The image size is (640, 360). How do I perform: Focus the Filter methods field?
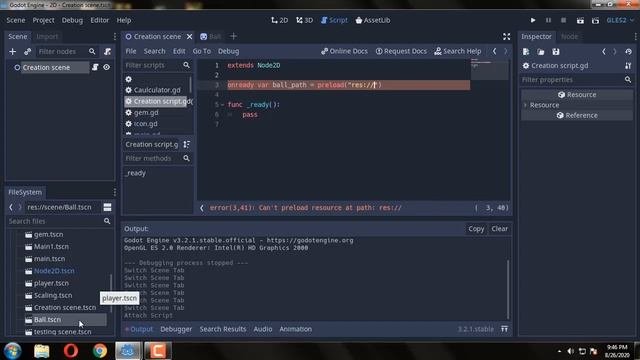click(x=158, y=158)
